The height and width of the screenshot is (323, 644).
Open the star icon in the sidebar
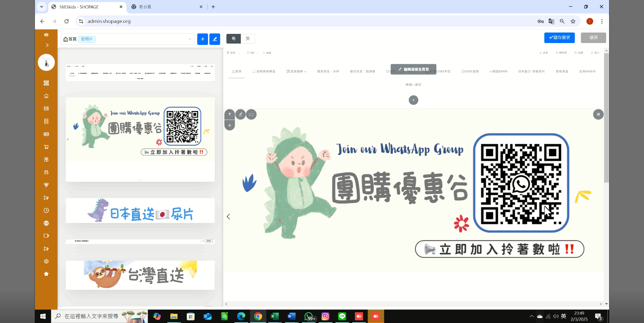[x=46, y=274]
